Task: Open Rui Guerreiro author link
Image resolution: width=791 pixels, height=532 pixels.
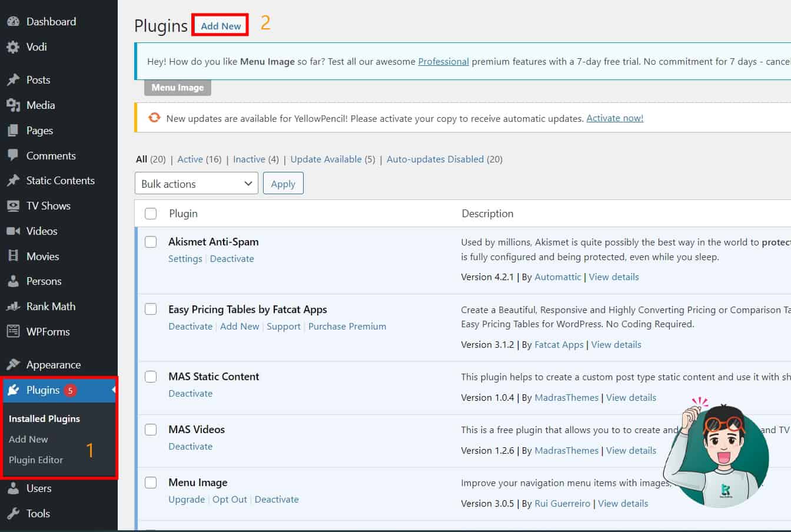Action: [563, 504]
